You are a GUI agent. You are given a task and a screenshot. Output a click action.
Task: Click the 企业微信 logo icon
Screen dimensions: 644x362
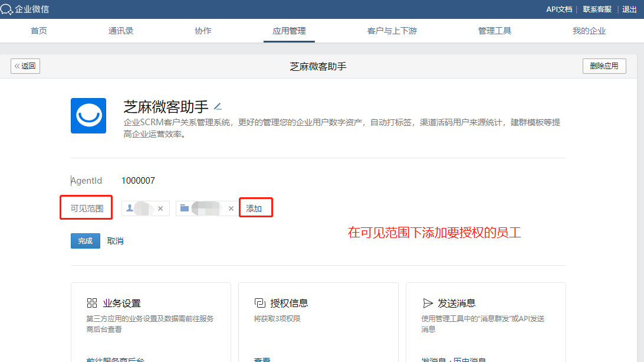click(x=6, y=9)
